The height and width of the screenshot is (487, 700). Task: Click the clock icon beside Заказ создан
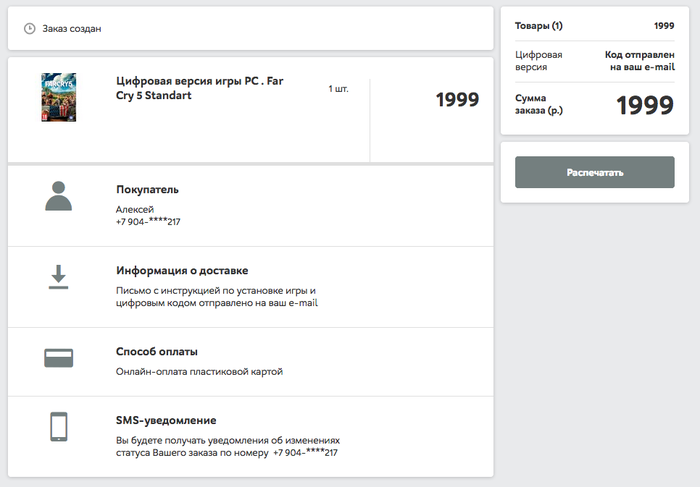pyautogui.click(x=29, y=29)
